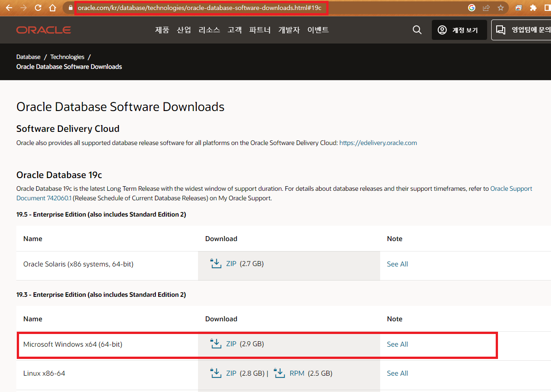This screenshot has width=551, height=392.
Task: Open the Oracle site search magnifier
Action: click(x=417, y=30)
